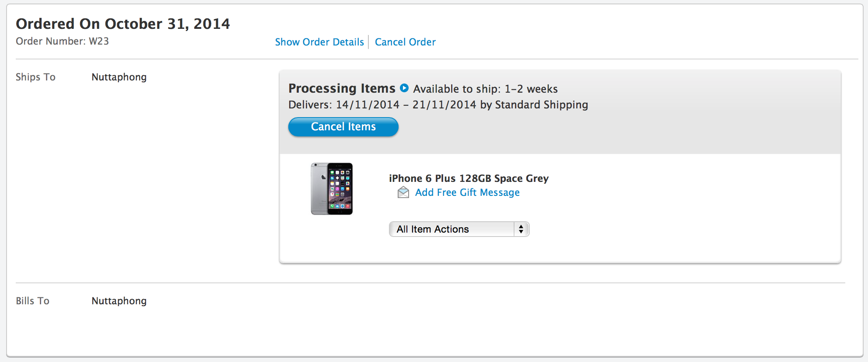The image size is (868, 362).
Task: Click the Processing Items heading
Action: 342,88
